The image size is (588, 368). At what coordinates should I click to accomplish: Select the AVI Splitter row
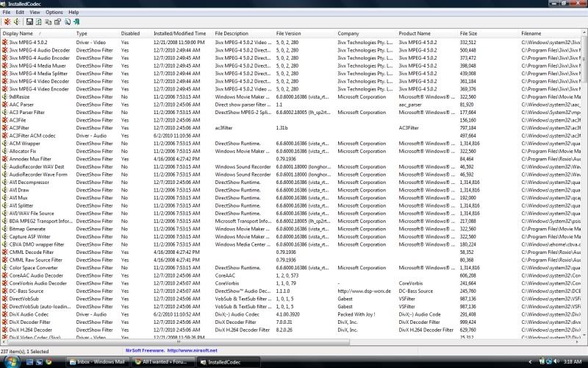290,205
